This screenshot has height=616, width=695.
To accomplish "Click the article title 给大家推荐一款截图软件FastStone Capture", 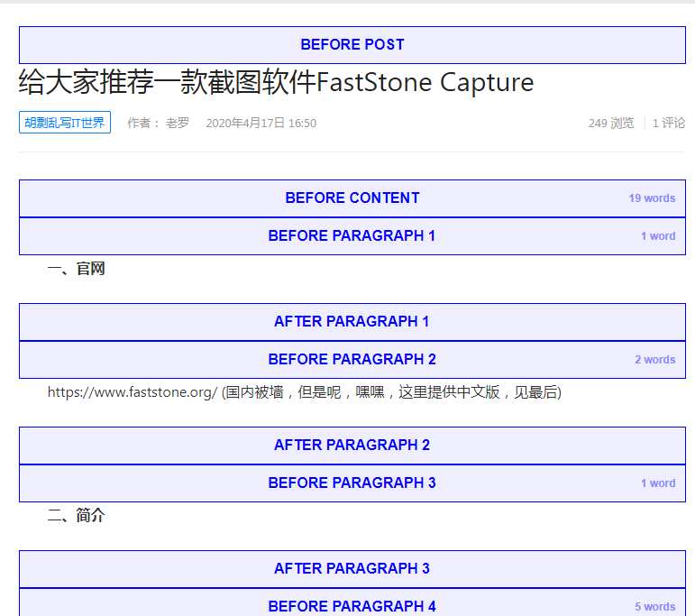I will pos(276,82).
